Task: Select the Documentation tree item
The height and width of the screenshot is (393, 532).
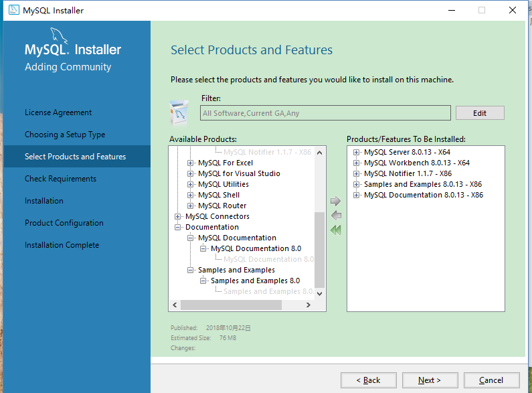Action: tap(212, 227)
